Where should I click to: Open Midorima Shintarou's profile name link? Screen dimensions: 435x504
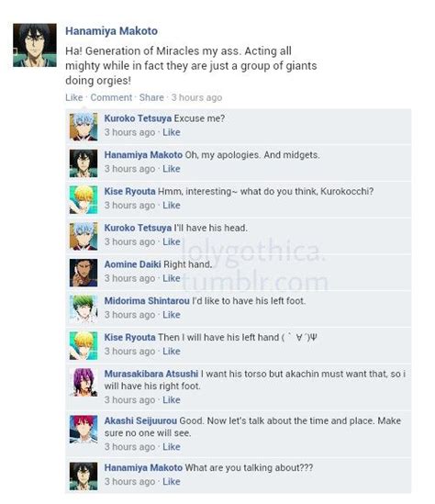coord(147,301)
